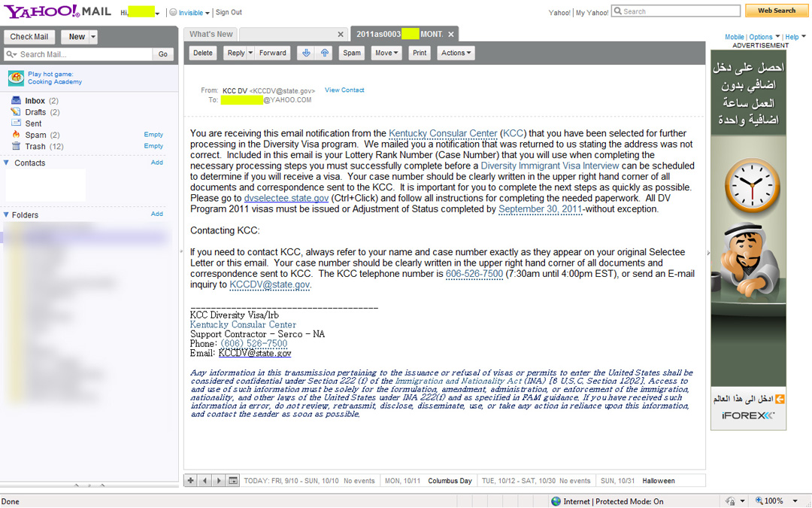
Task: Click the Yahoo! Mail logo
Action: click(57, 11)
